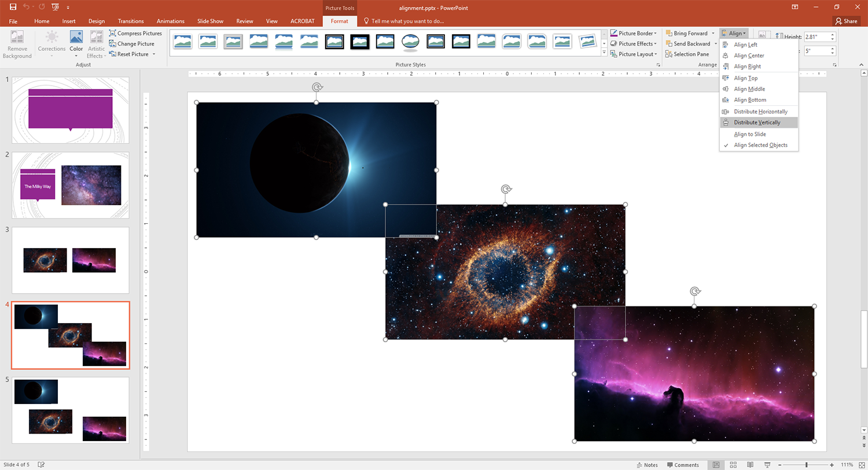Screen dimensions: 868x470
Task: Switch to the Transitions tab
Action: [131, 21]
